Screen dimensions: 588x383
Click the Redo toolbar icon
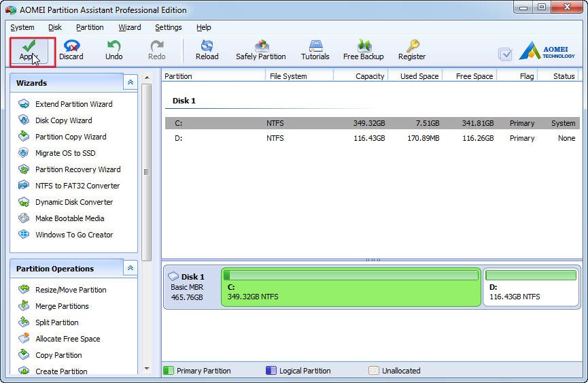[x=157, y=51]
